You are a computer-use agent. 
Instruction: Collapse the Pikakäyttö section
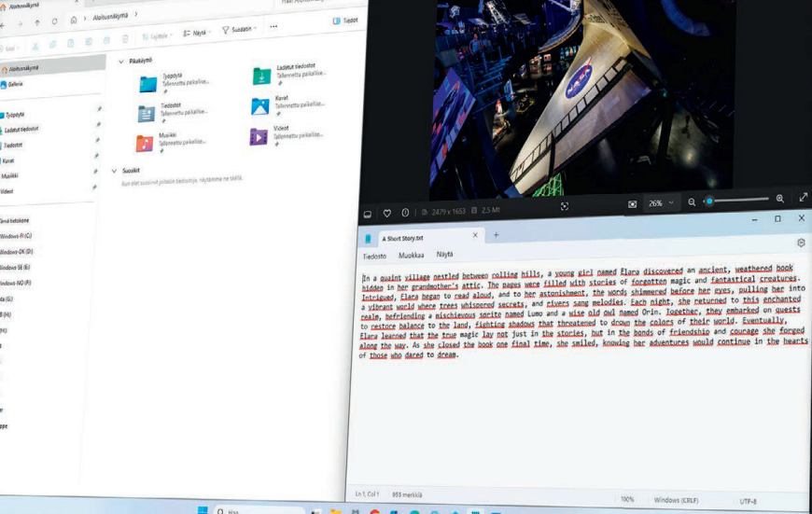pos(121,61)
